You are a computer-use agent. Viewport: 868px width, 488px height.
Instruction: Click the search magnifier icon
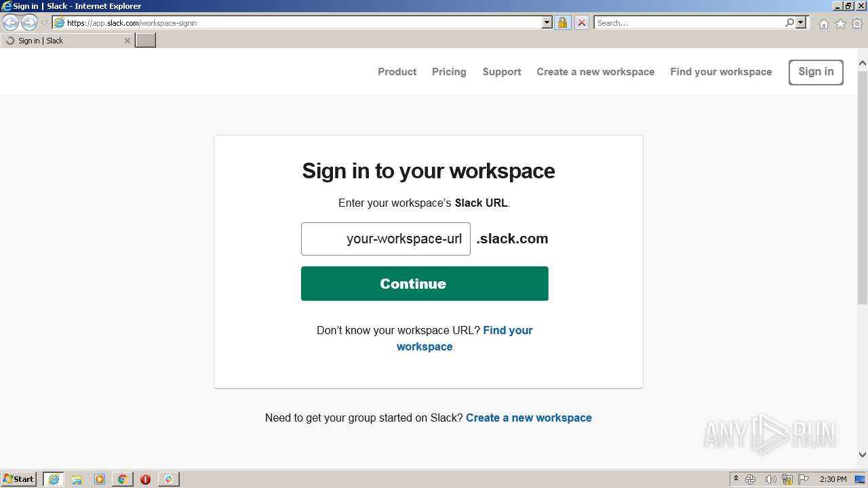point(789,22)
